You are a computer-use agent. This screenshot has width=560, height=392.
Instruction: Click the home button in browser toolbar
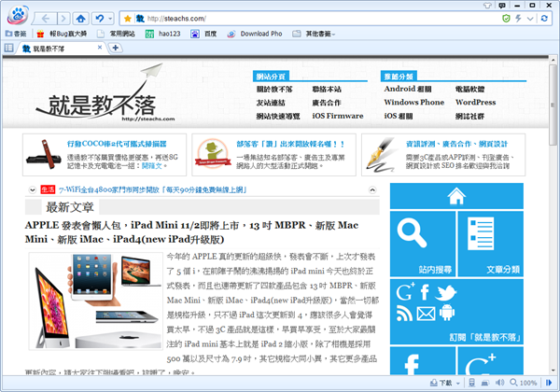coord(82,18)
